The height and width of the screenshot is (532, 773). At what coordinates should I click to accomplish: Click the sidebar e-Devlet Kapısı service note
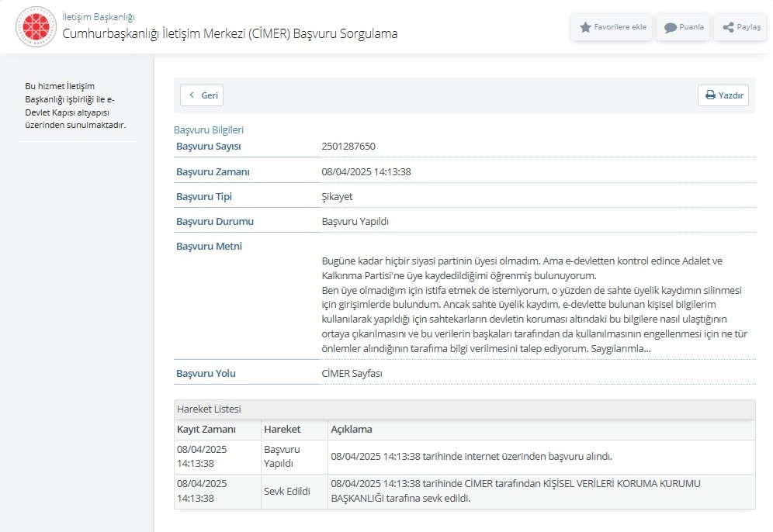pyautogui.click(x=75, y=105)
